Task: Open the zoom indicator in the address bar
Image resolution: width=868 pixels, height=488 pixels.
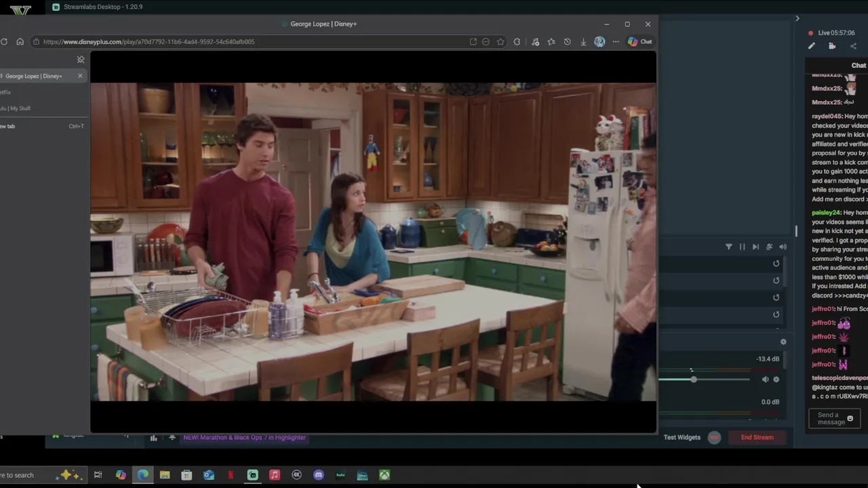Action: pos(486,42)
